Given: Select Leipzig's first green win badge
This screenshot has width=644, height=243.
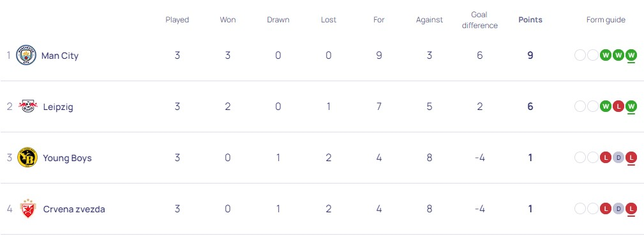Looking at the screenshot, I should 606,106.
